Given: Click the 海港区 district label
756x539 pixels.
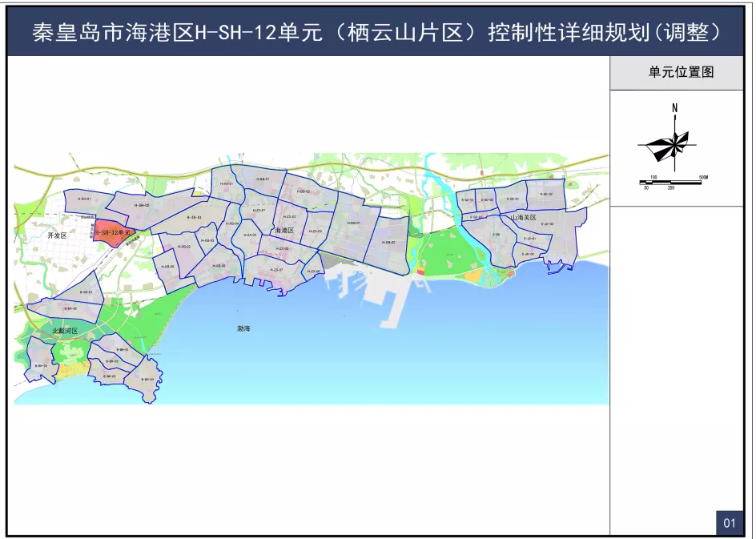Looking at the screenshot, I should [284, 230].
